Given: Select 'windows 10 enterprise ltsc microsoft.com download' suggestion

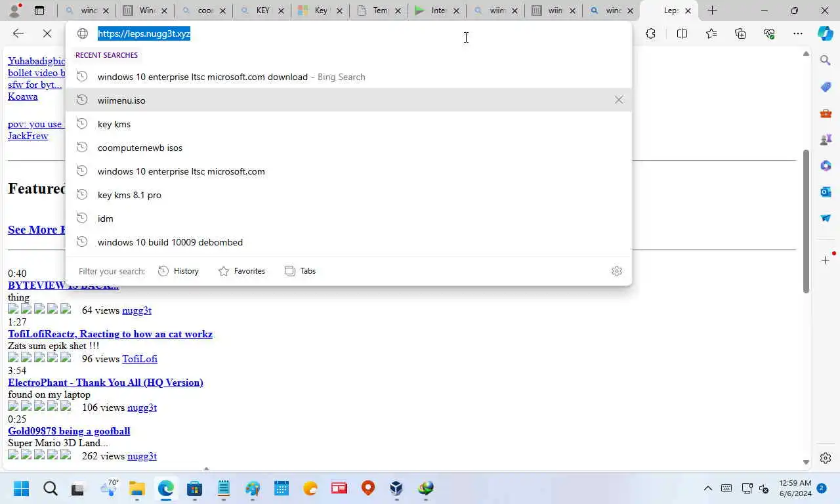Looking at the screenshot, I should [348, 77].
